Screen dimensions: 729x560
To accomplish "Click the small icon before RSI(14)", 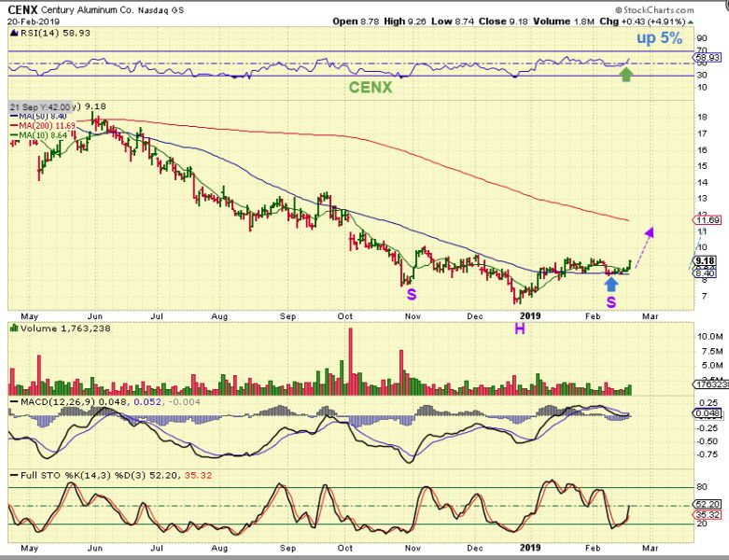I will point(14,33).
